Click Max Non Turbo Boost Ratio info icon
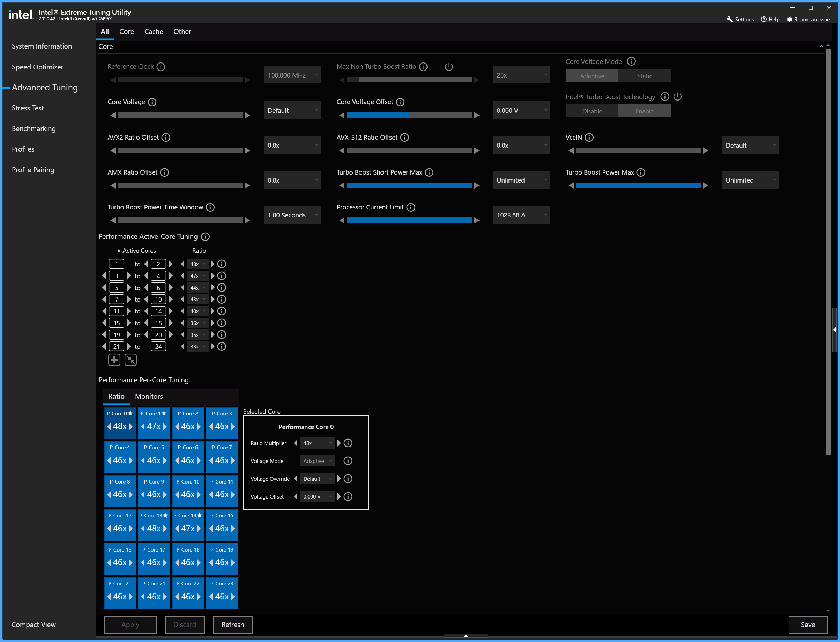This screenshot has width=840, height=642. [423, 67]
